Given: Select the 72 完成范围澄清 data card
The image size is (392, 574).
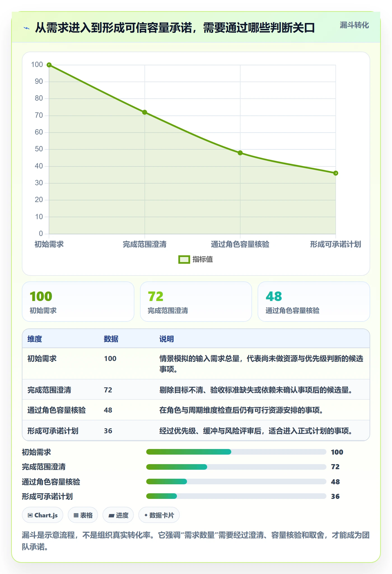Looking at the screenshot, I should point(196,302).
